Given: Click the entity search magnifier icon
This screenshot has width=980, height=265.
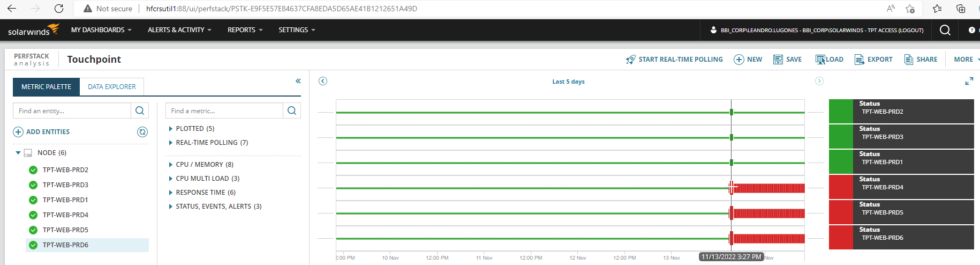Looking at the screenshot, I should point(140,111).
